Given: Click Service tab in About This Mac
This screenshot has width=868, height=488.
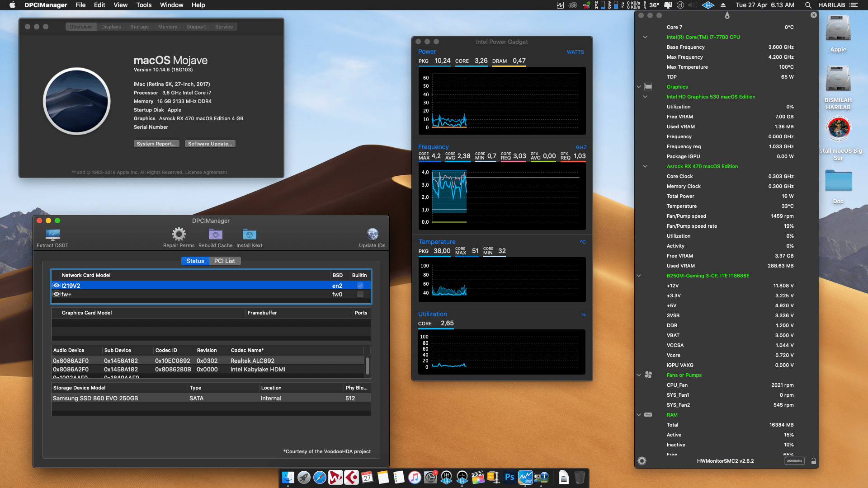Looking at the screenshot, I should [x=224, y=27].
